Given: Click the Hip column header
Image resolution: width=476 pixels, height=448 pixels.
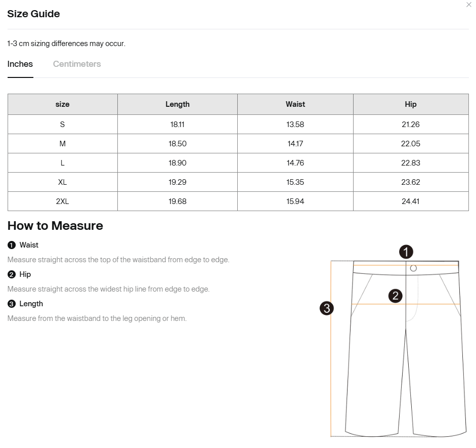Looking at the screenshot, I should pos(411,104).
